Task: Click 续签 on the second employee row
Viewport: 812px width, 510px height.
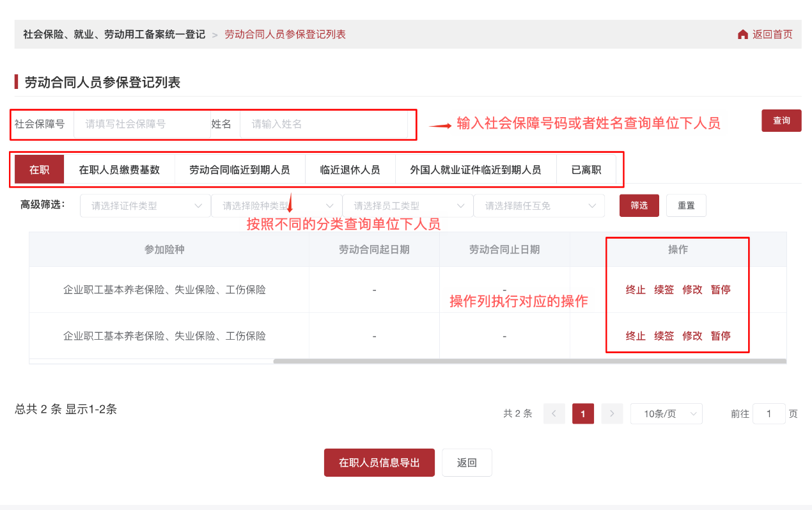Action: [x=664, y=335]
